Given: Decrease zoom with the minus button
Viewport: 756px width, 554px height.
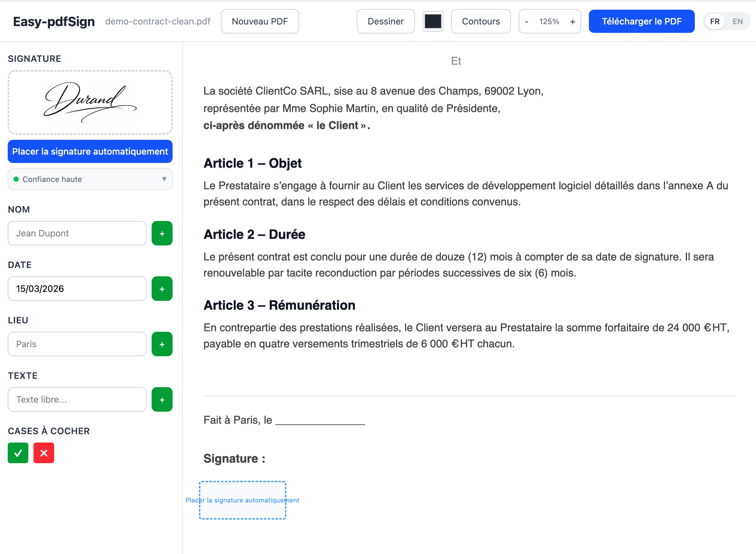Looking at the screenshot, I should pyautogui.click(x=527, y=22).
